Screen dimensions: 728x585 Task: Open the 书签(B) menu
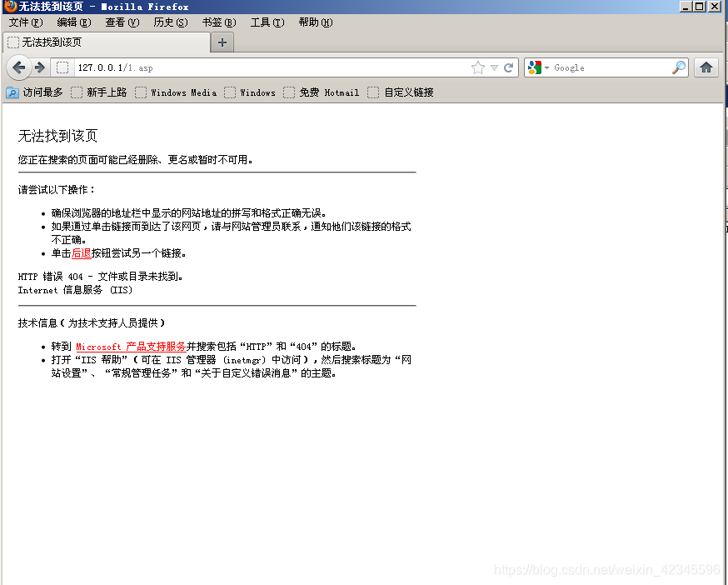click(219, 22)
